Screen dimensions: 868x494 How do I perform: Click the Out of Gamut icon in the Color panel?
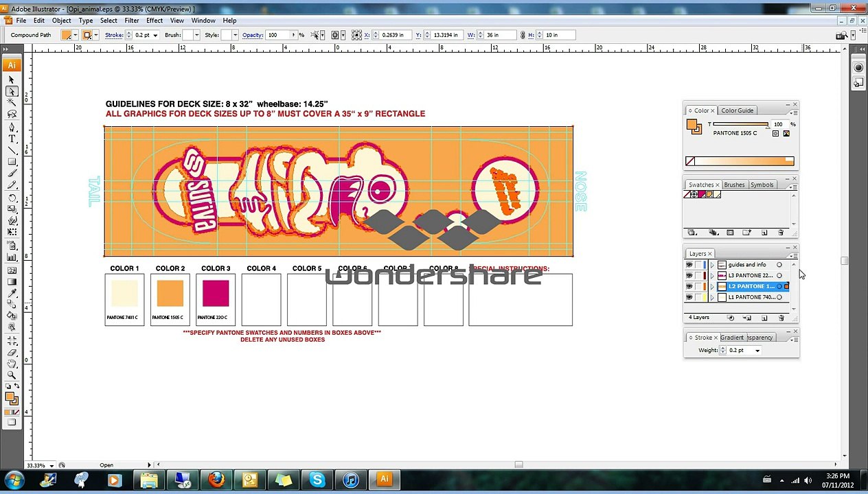tap(786, 133)
